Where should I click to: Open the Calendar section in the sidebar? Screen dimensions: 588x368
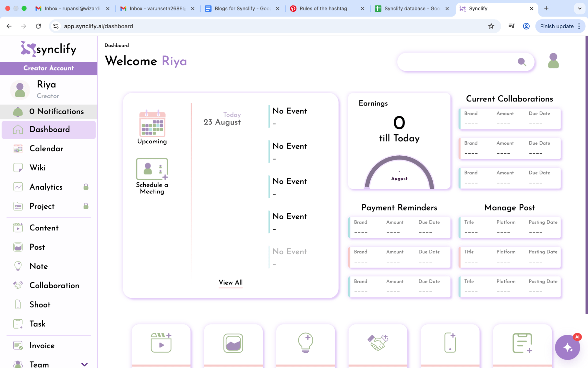pos(46,149)
